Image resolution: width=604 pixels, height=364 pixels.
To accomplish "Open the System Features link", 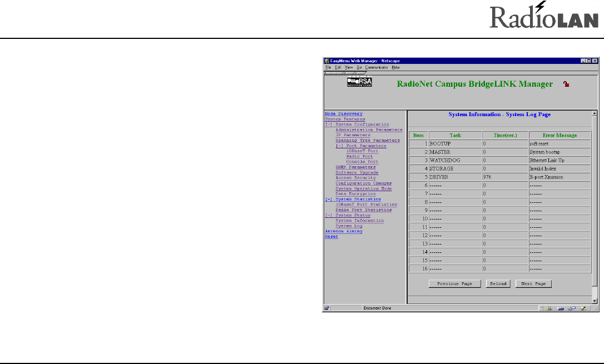I will [345, 119].
